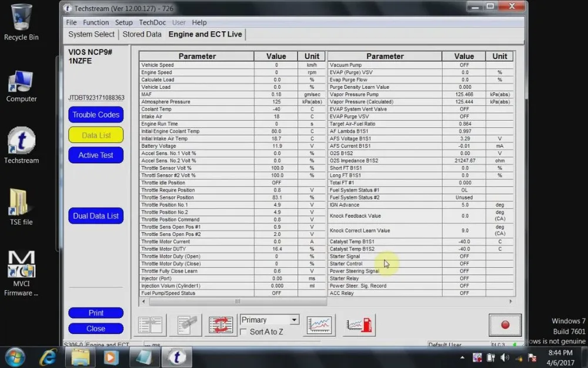Select the Engine Speed parameter row
The height and width of the screenshot is (368, 588).
[232, 72]
